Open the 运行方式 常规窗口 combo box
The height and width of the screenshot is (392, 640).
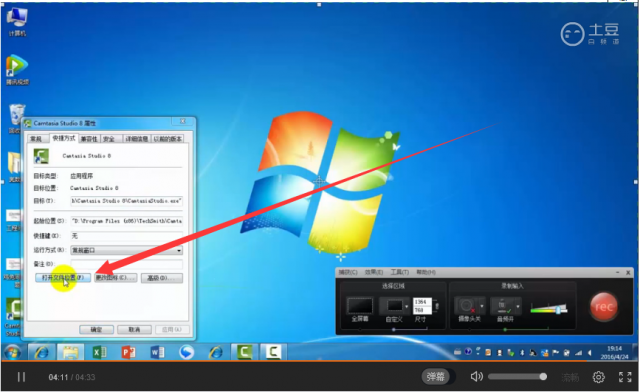[127, 250]
